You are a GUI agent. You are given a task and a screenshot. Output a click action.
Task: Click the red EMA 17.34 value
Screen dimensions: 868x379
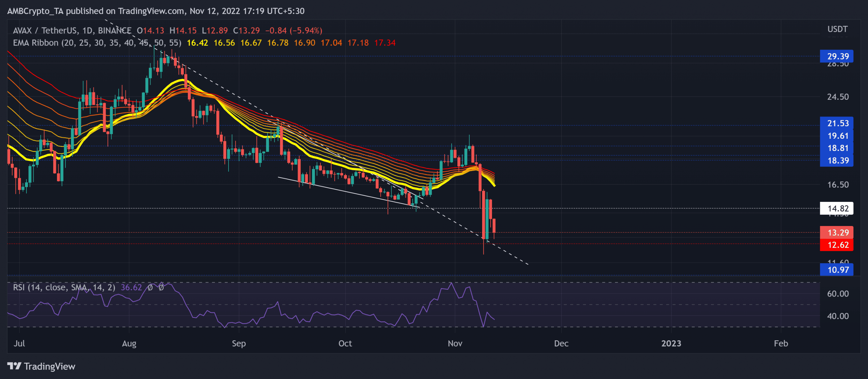[x=385, y=43]
